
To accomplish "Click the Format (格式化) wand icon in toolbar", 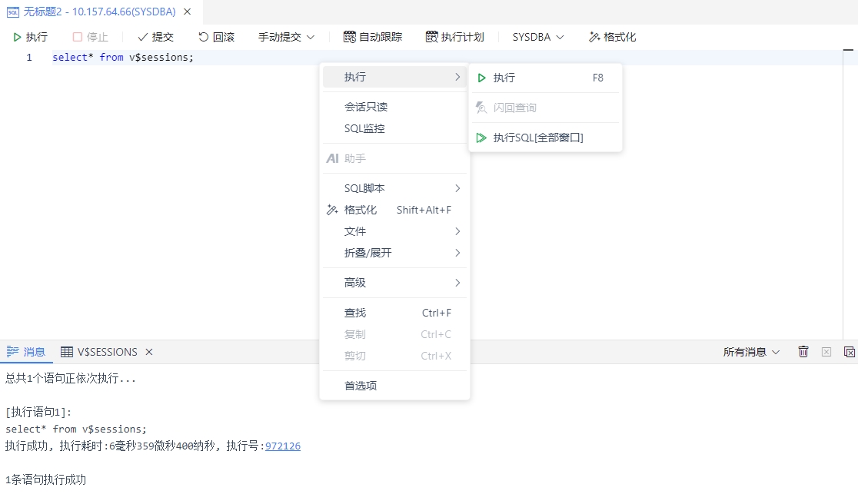I will 594,37.
